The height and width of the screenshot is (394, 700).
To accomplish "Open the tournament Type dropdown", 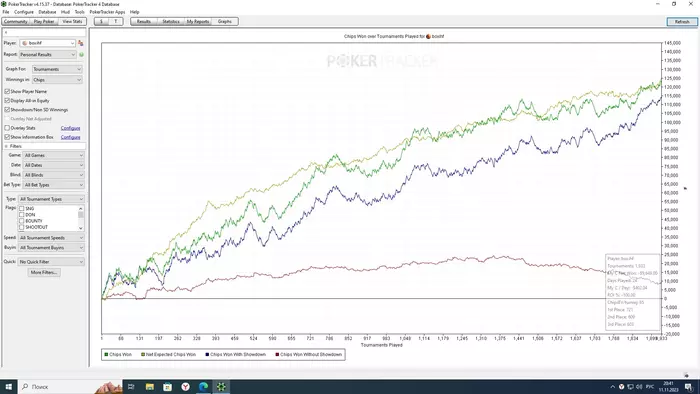I will 51,199.
